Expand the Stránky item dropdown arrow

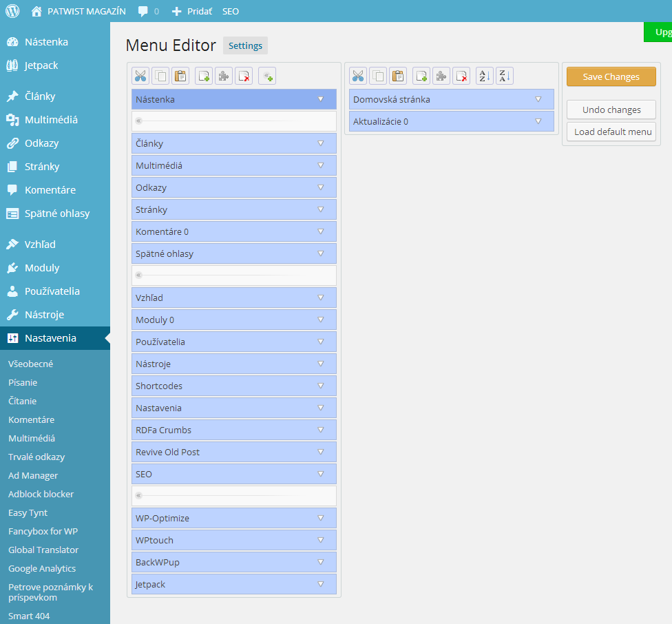[321, 209]
